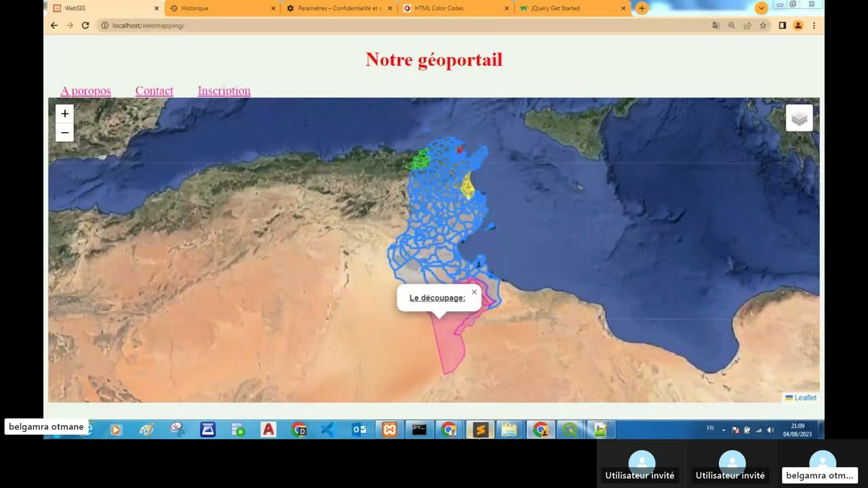
Task: Click the zoom magnifier icon in address bar
Action: (731, 25)
